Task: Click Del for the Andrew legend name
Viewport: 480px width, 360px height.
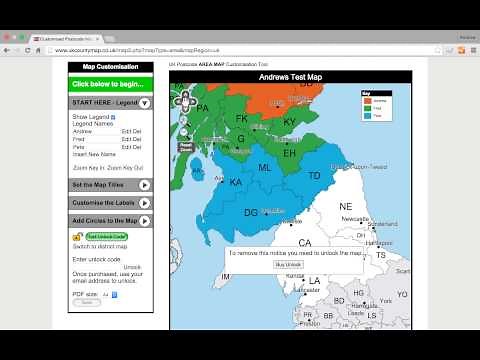Action: click(137, 131)
